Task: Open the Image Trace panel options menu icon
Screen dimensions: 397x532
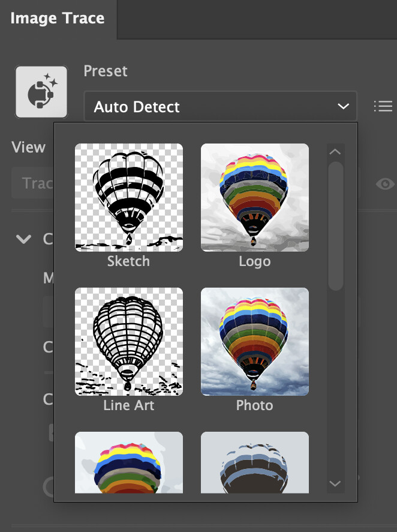Action: (383, 107)
